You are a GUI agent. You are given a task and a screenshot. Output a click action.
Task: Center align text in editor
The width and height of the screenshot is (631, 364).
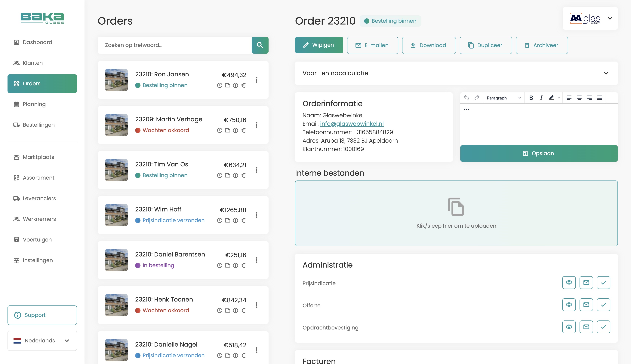tap(579, 98)
